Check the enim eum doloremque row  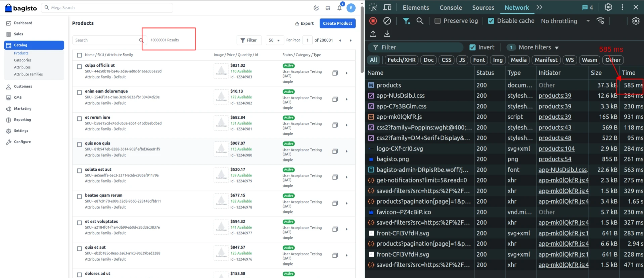pos(79,92)
